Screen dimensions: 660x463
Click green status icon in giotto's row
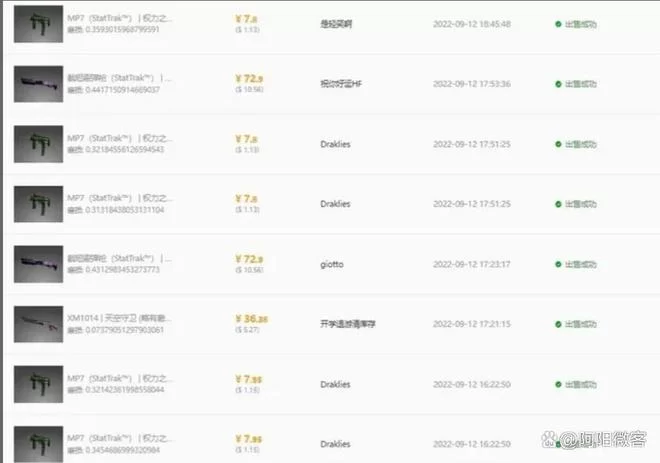pos(558,264)
